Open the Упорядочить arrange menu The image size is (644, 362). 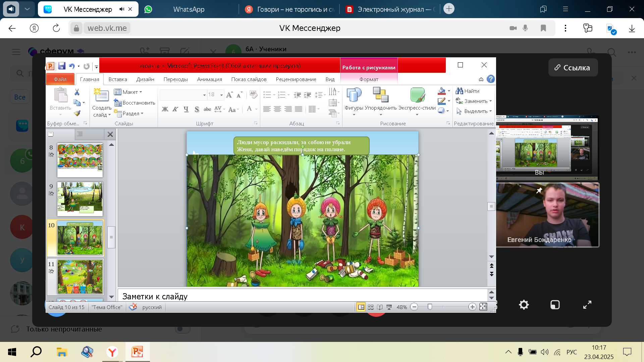(381, 101)
